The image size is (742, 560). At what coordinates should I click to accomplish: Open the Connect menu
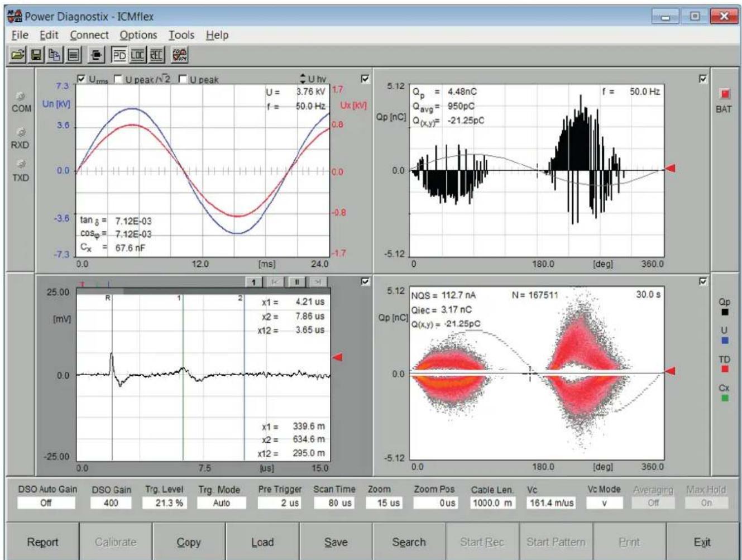[89, 35]
